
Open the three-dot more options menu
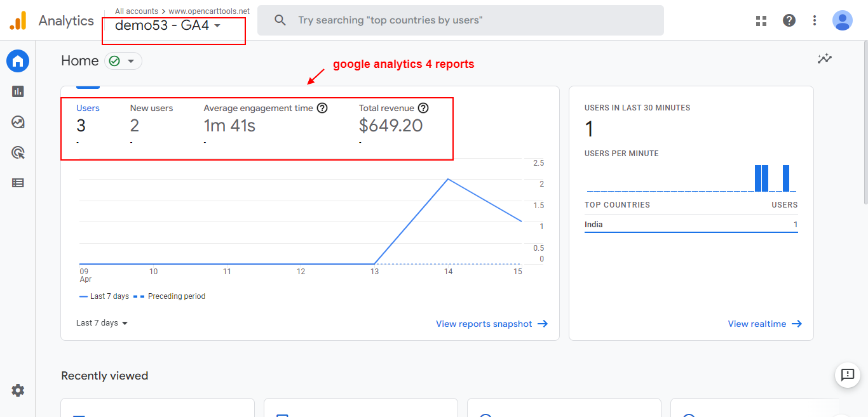(815, 21)
